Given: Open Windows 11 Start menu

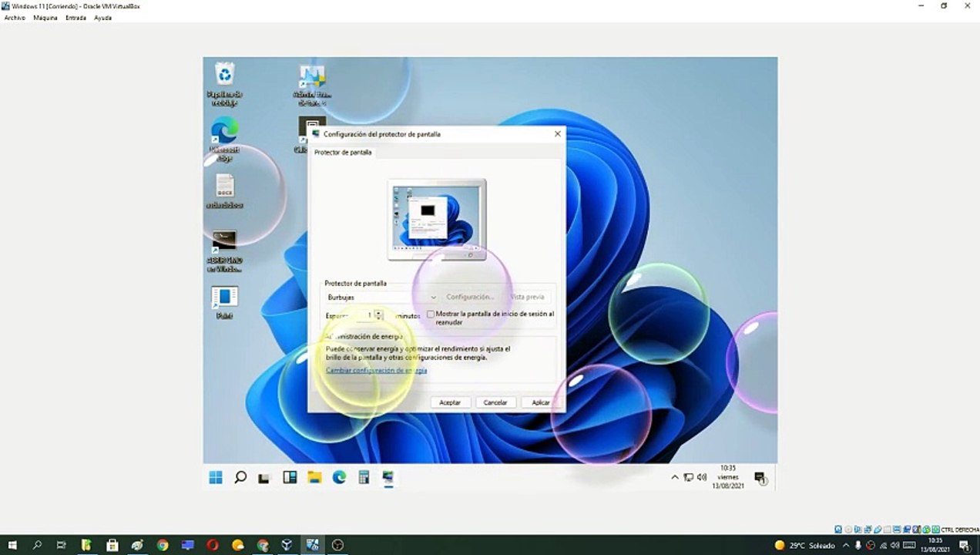Looking at the screenshot, I should pos(216,478).
